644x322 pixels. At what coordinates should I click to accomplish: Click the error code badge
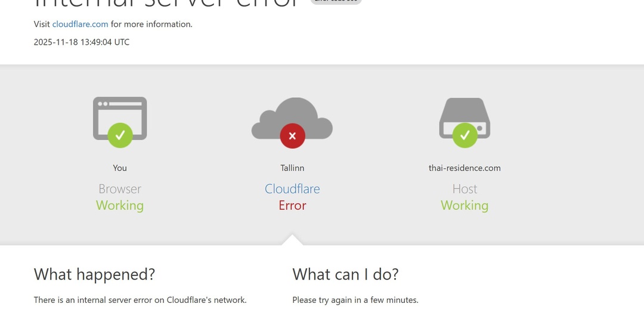(336, 2)
